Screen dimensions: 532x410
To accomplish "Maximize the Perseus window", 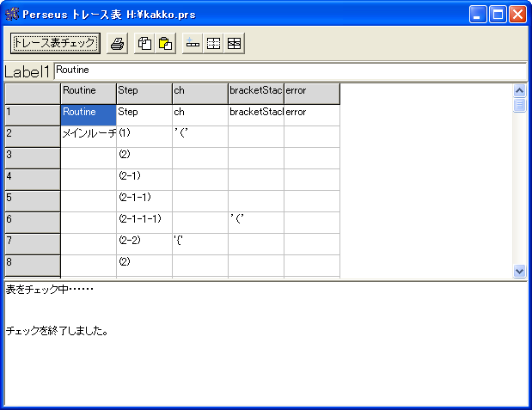I will (x=498, y=15).
